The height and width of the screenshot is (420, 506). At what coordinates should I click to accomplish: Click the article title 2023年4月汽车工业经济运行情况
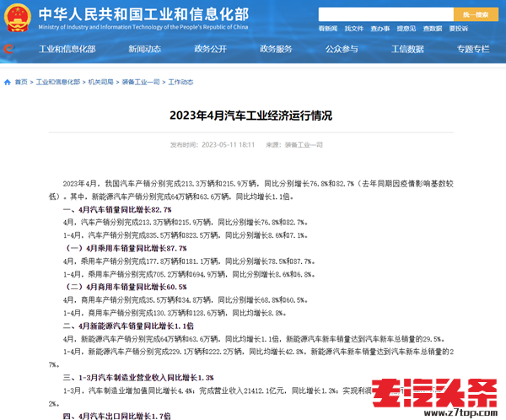pos(251,116)
